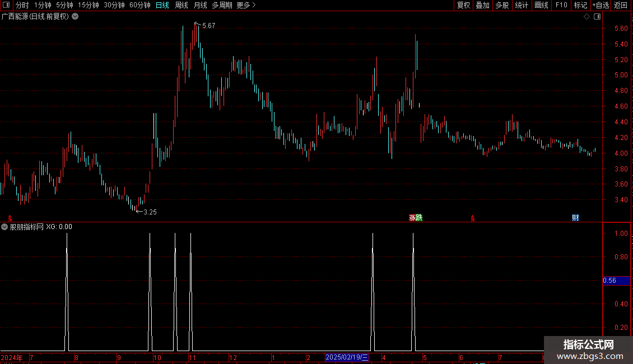Click the 0.56 indicator value cursor label

coord(616,281)
